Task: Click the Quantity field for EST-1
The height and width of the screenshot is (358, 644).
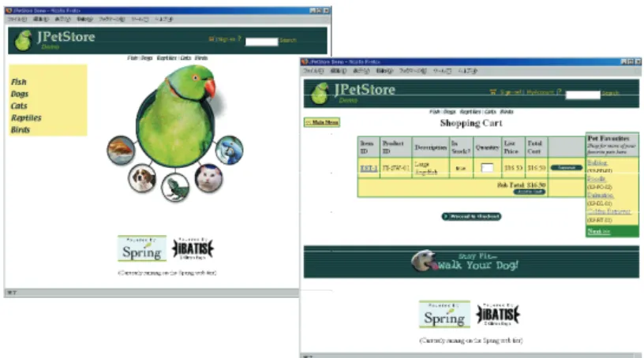Action: coord(487,167)
